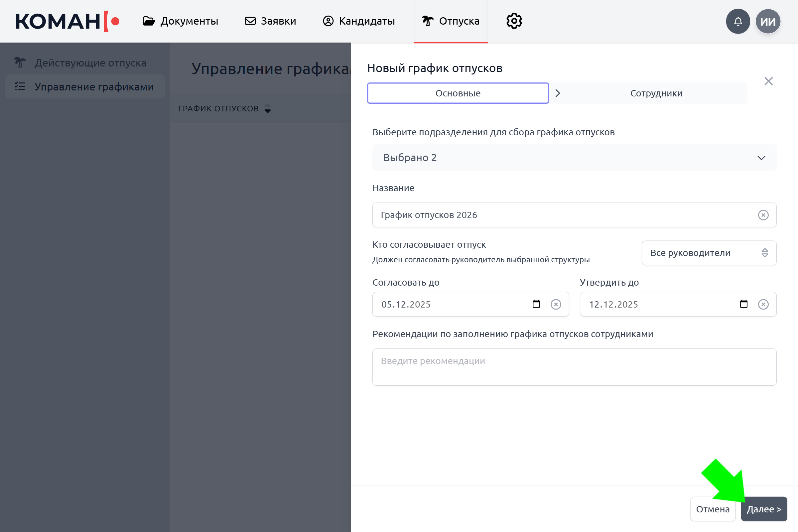Image resolution: width=798 pixels, height=532 pixels.
Task: Open the Документы menu
Action: click(x=181, y=21)
